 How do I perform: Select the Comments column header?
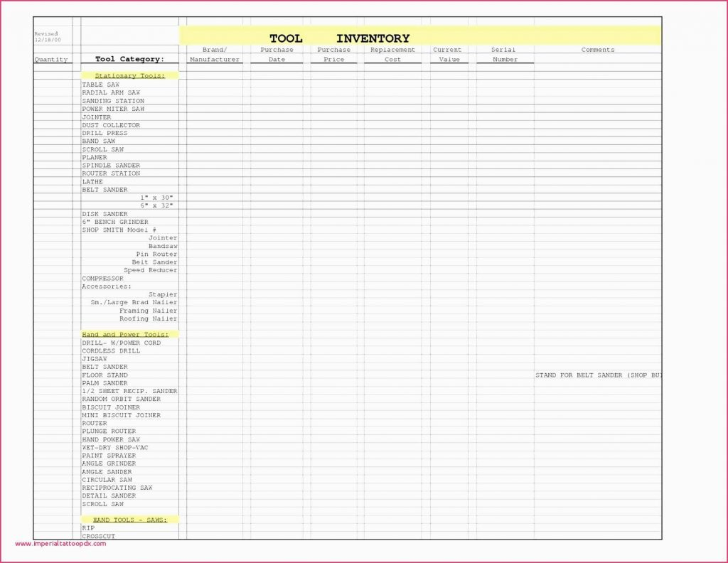point(597,50)
